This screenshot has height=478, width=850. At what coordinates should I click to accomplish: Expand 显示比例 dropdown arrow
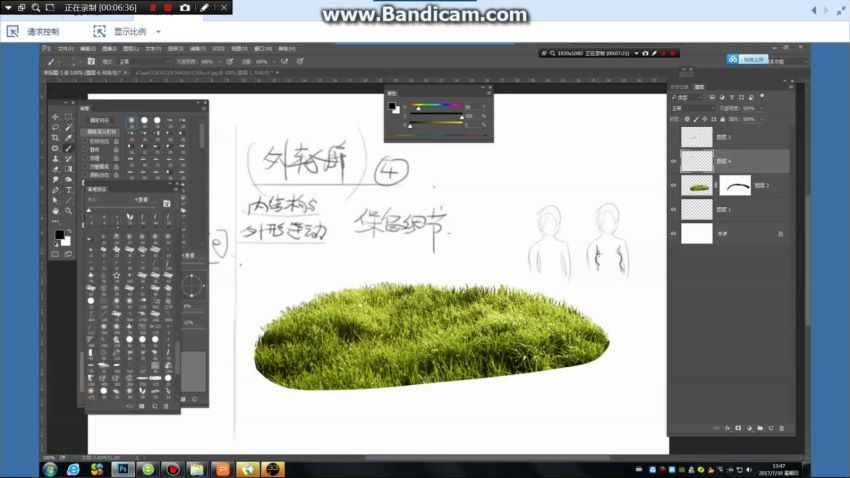coord(158,31)
